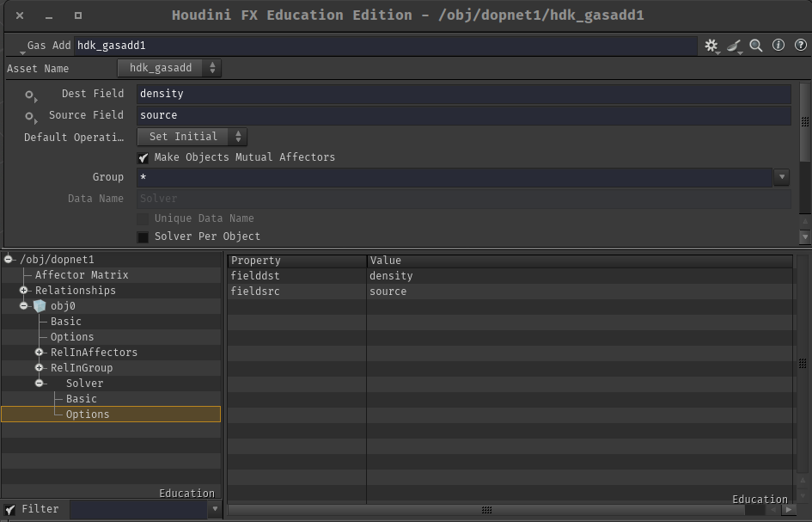Viewport: 812px width, 522px height.
Task: Click the node icon next to obj0
Action: (39, 305)
